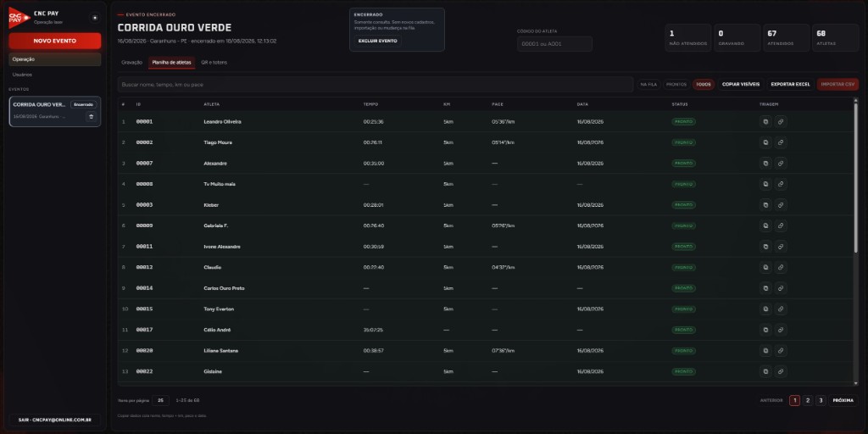Focus the Código do atleta input
The width and height of the screenshot is (868, 434).
[554, 44]
